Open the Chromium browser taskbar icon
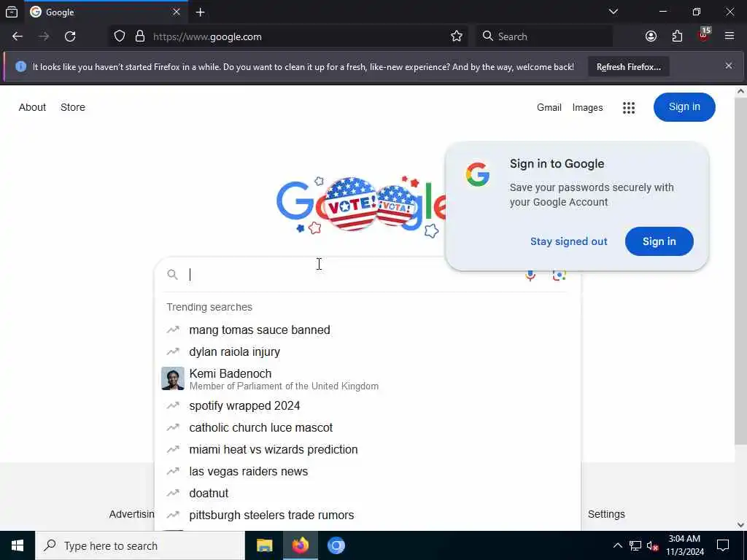Image resolution: width=747 pixels, height=560 pixels. [336, 545]
